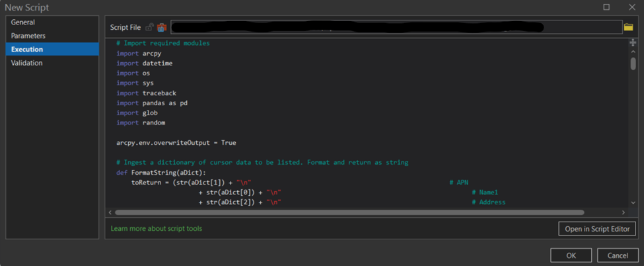Select the Execution page

27,50
